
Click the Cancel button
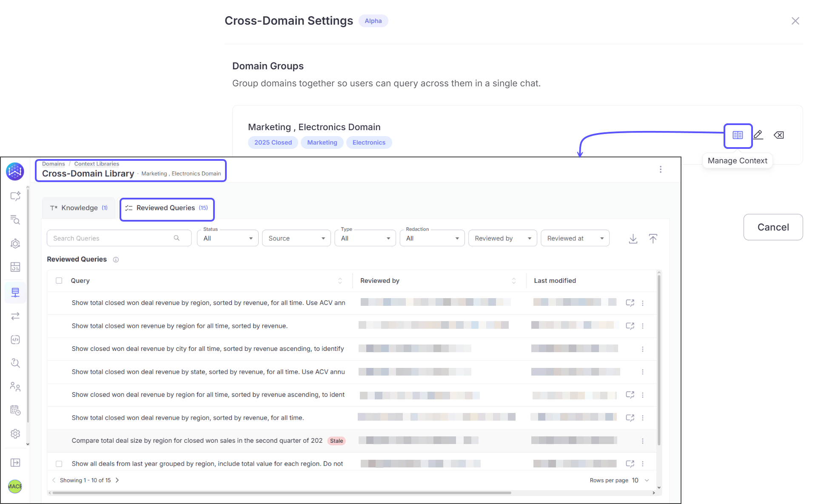(773, 227)
